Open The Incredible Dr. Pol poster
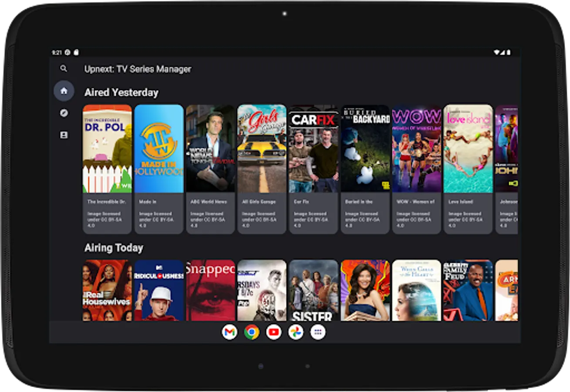The width and height of the screenshot is (570, 392). click(x=107, y=149)
